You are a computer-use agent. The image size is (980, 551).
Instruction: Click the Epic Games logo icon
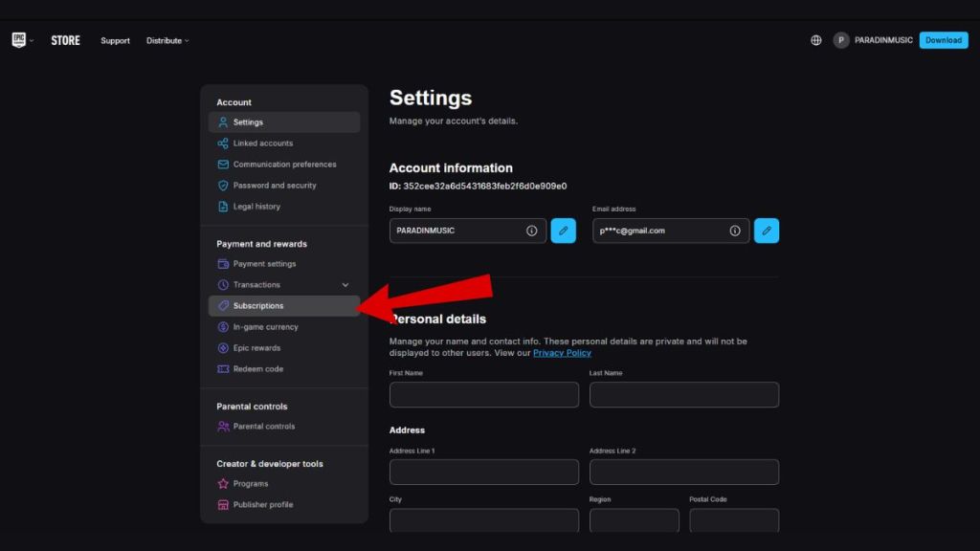pyautogui.click(x=19, y=40)
